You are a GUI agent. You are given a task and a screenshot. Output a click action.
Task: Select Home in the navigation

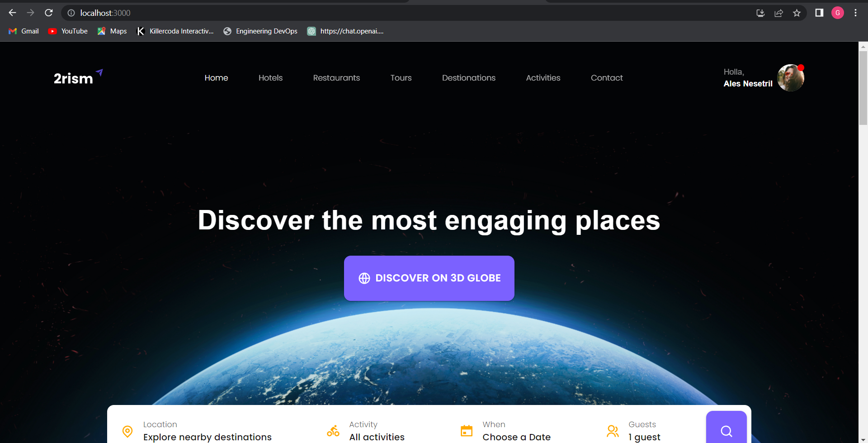click(x=216, y=78)
